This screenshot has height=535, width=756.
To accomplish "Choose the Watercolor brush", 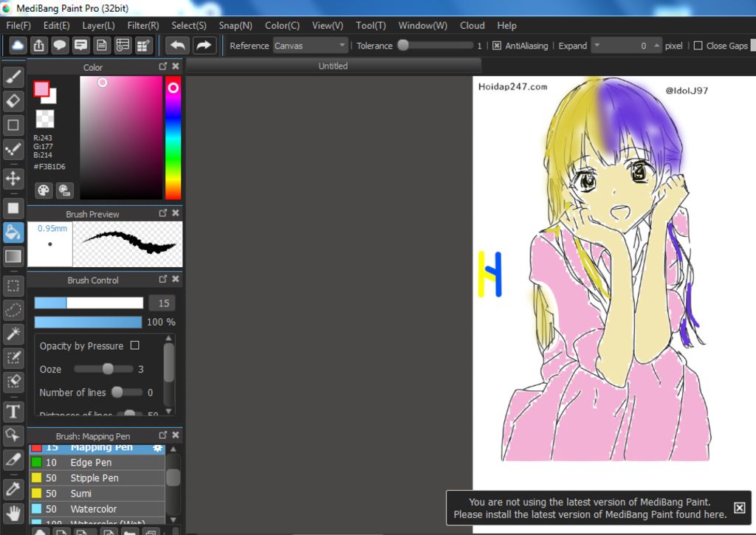I will pos(97,508).
